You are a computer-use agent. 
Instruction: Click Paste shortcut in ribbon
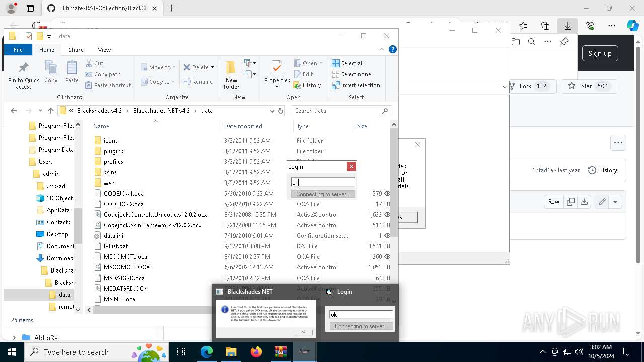tap(108, 85)
